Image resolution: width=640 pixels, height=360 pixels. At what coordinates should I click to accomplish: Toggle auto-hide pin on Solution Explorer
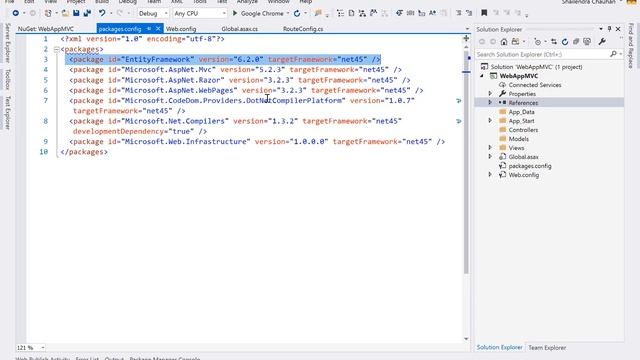(x=609, y=29)
